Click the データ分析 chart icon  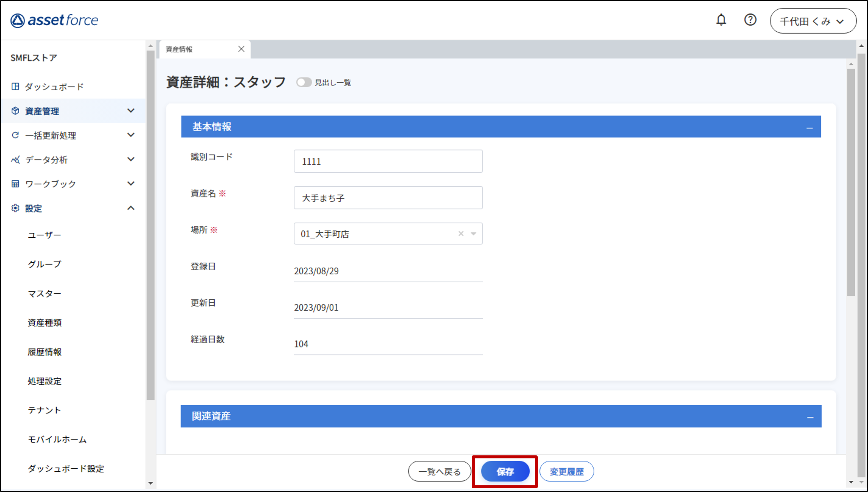pyautogui.click(x=15, y=159)
